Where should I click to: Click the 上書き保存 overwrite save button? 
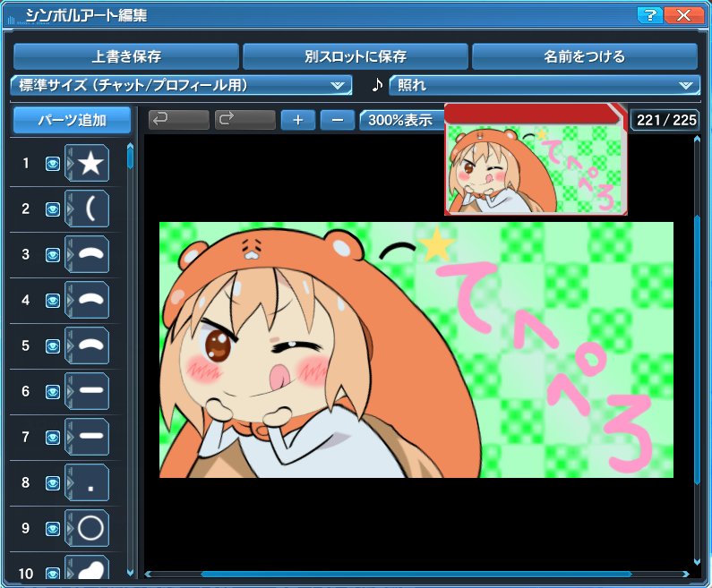[x=126, y=56]
